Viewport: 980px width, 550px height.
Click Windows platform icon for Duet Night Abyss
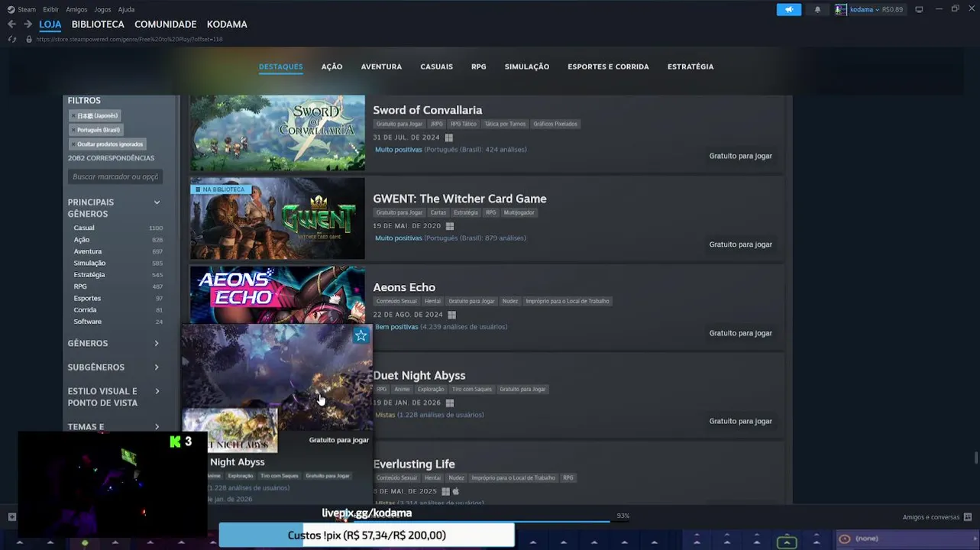pos(450,403)
